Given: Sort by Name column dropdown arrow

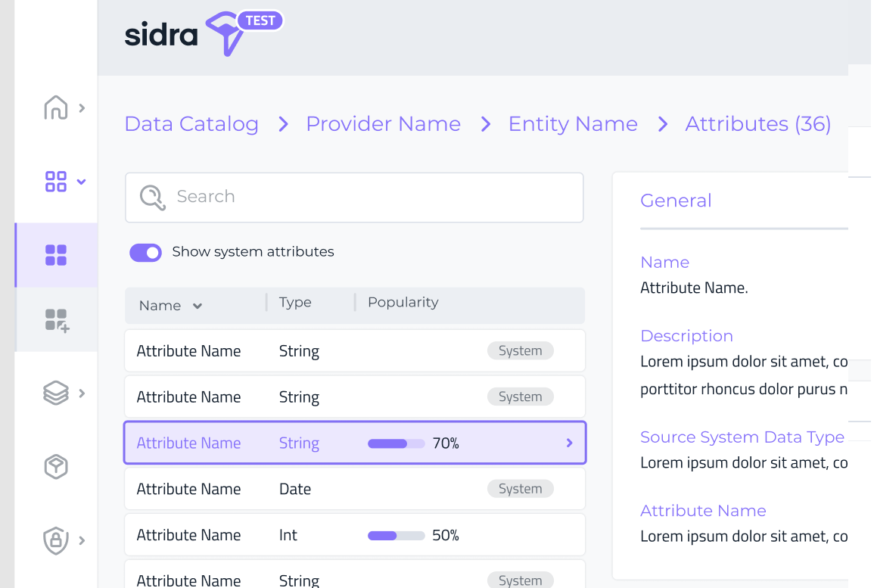Looking at the screenshot, I should pyautogui.click(x=198, y=306).
